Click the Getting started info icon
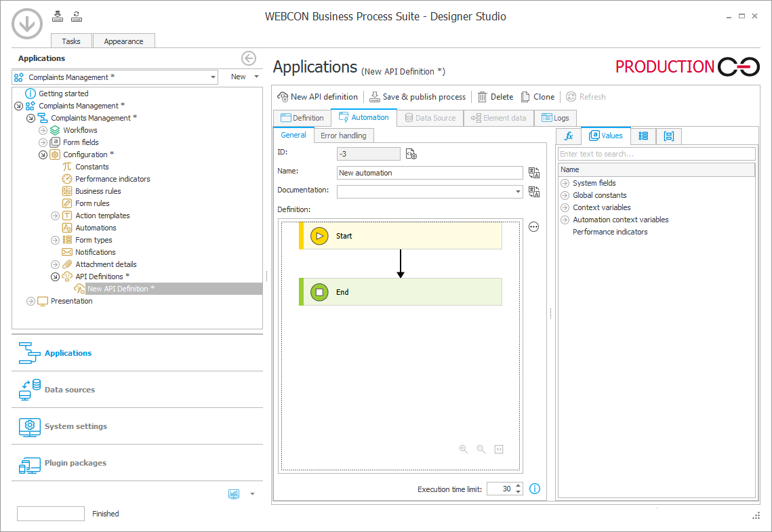This screenshot has width=772, height=532. (x=31, y=94)
